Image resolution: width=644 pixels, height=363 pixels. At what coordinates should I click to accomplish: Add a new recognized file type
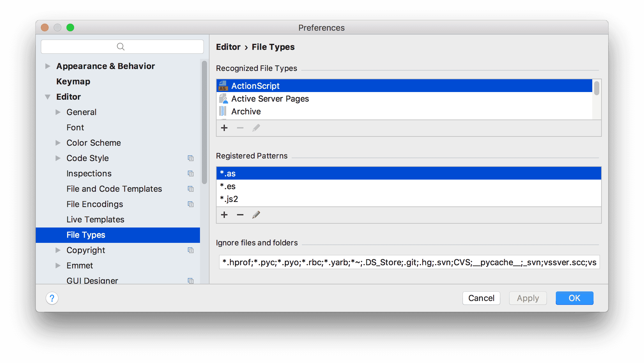click(x=224, y=128)
